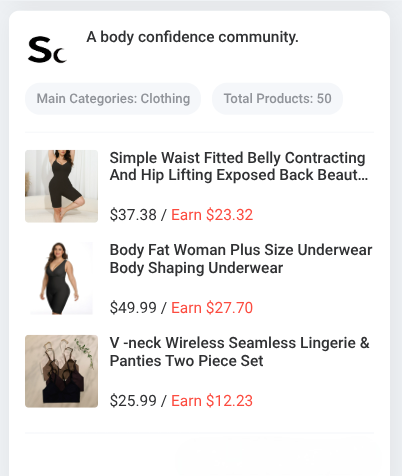The width and height of the screenshot is (402, 476).
Task: Click the Sc brand logo
Action: [x=47, y=50]
